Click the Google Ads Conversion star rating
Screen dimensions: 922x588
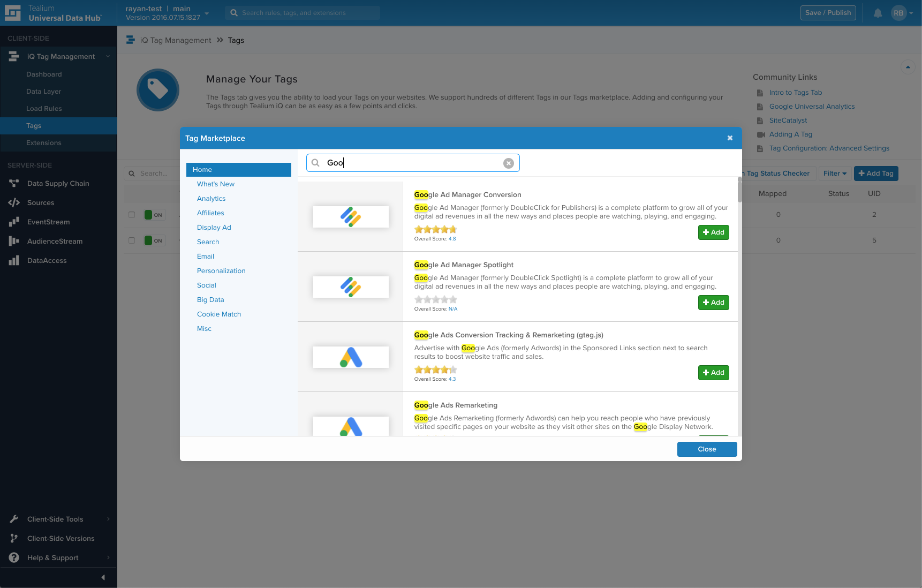click(x=436, y=370)
